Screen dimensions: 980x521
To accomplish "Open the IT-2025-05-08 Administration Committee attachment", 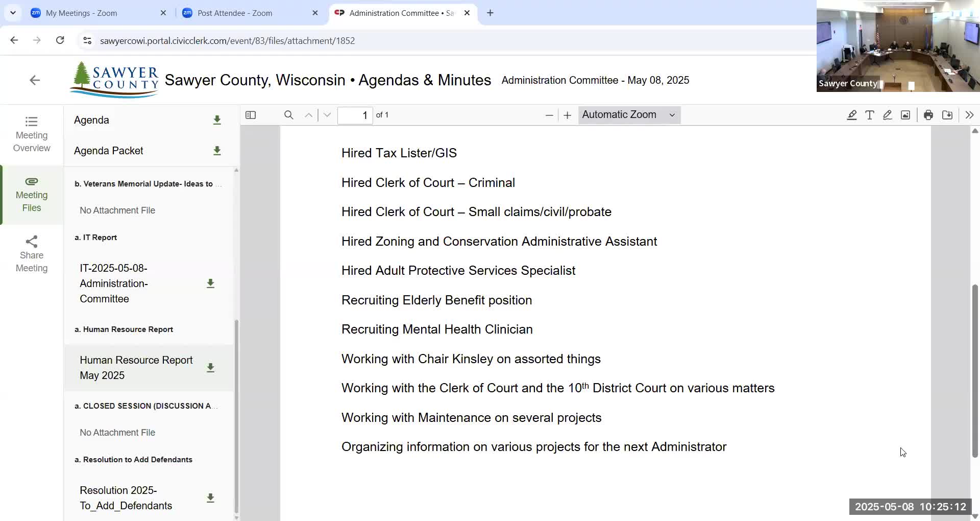I will (x=114, y=283).
